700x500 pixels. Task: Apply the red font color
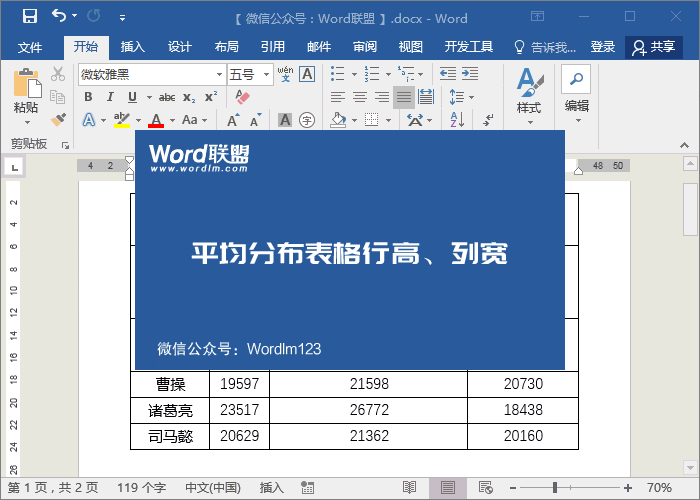[156, 120]
